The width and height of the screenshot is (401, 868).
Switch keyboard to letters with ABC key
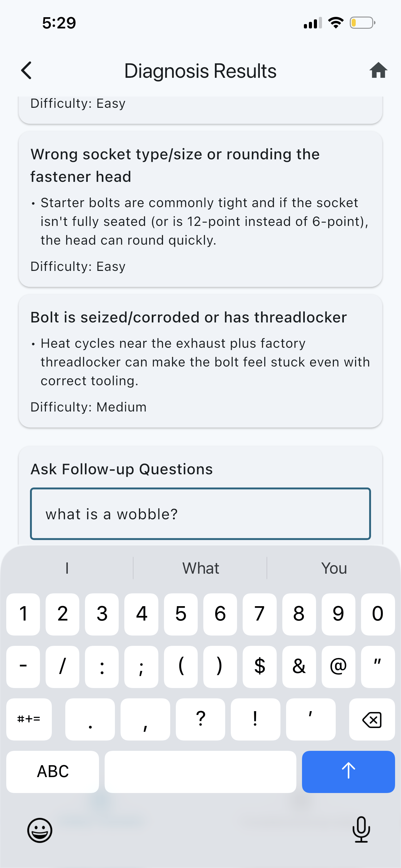52,772
